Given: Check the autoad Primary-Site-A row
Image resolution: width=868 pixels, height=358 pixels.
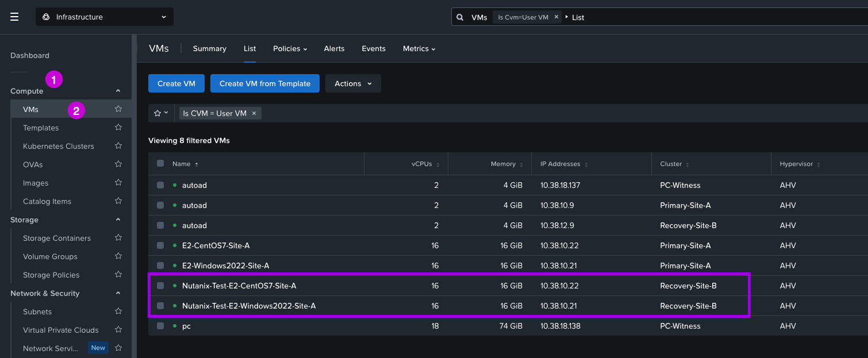Looking at the screenshot, I should (x=160, y=205).
